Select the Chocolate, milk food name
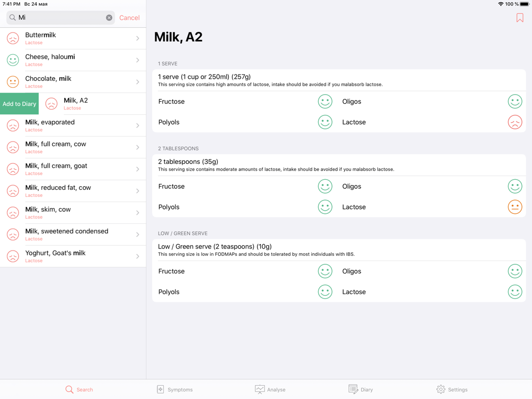 48,78
